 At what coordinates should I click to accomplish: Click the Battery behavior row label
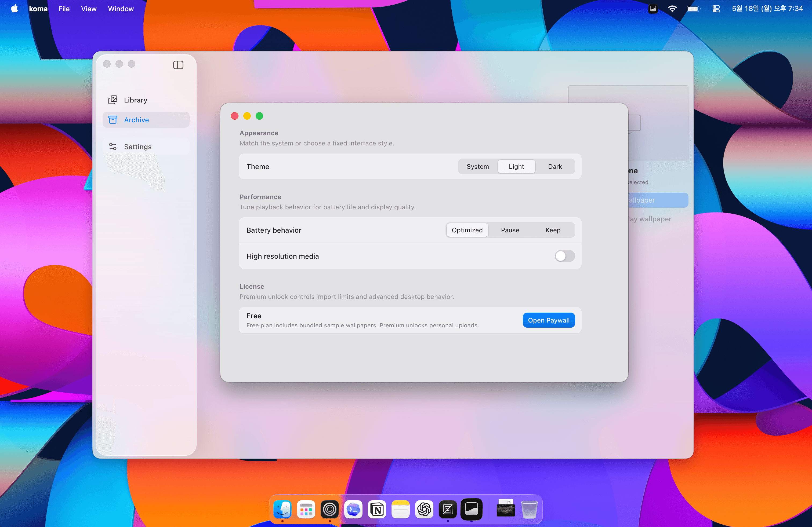pyautogui.click(x=274, y=230)
